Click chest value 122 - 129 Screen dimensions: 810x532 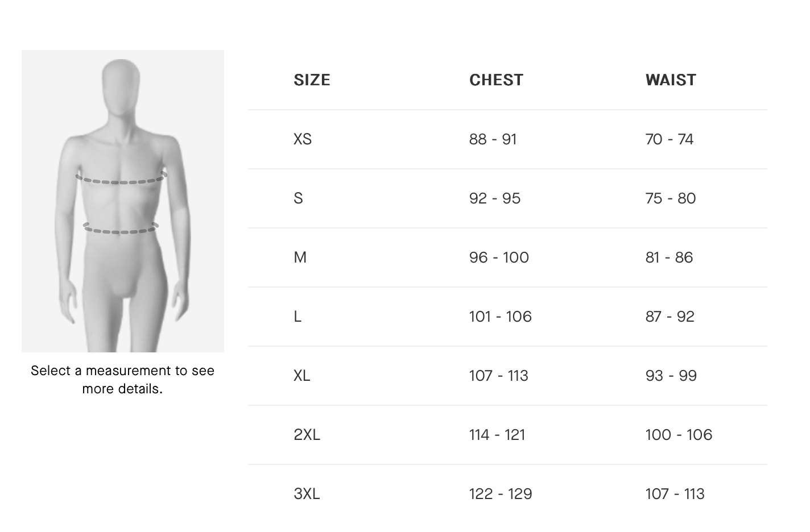click(x=501, y=494)
